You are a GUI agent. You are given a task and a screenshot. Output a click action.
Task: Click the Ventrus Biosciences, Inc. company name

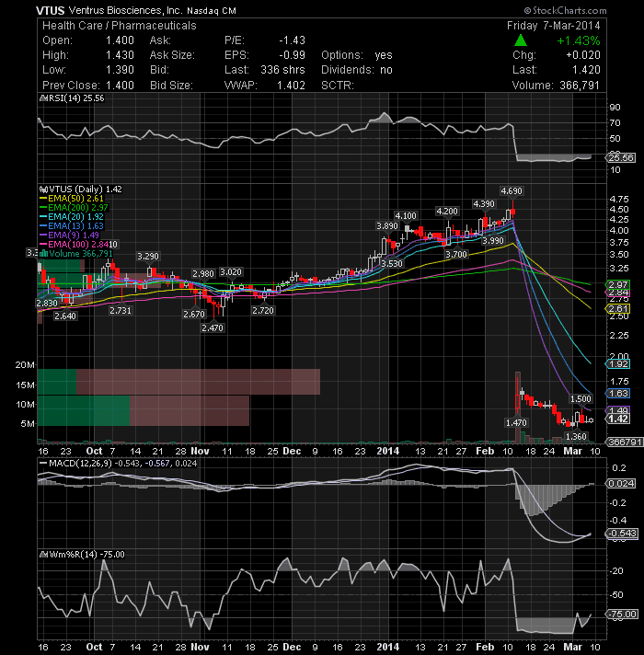(x=125, y=10)
